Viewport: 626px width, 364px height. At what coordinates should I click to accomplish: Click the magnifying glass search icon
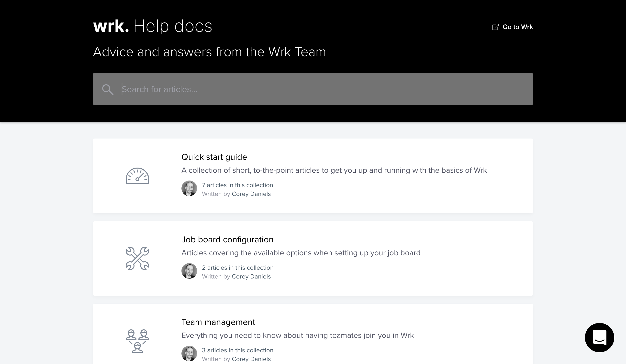(108, 90)
